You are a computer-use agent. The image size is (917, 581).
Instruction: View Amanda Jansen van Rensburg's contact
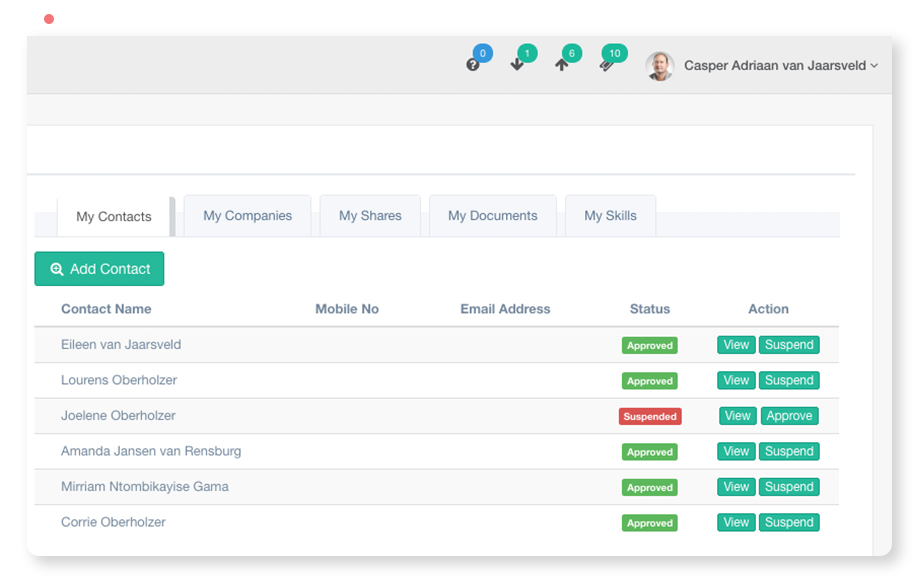(736, 452)
